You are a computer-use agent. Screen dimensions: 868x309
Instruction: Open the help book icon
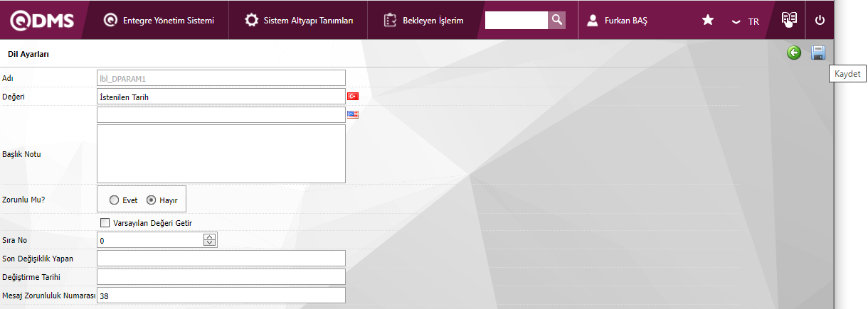pos(789,20)
